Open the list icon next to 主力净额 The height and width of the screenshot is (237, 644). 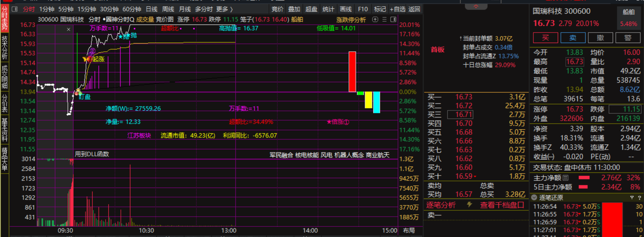pos(566,178)
